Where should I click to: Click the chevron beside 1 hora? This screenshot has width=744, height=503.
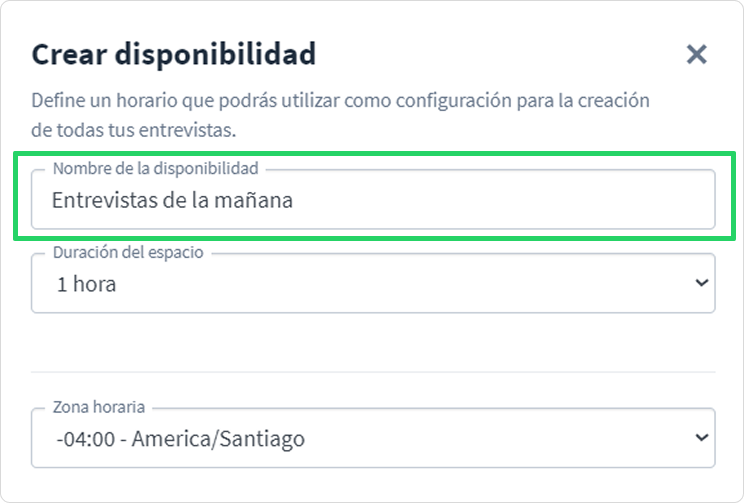point(702,283)
